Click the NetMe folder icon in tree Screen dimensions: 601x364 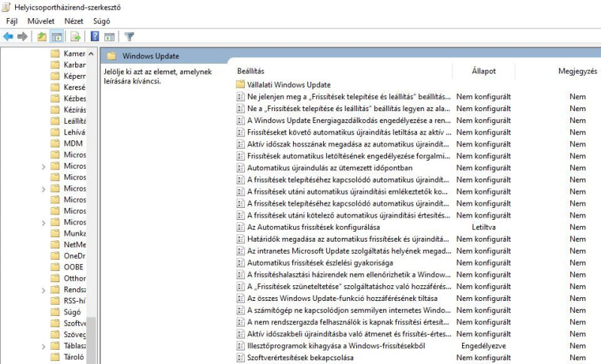55,244
